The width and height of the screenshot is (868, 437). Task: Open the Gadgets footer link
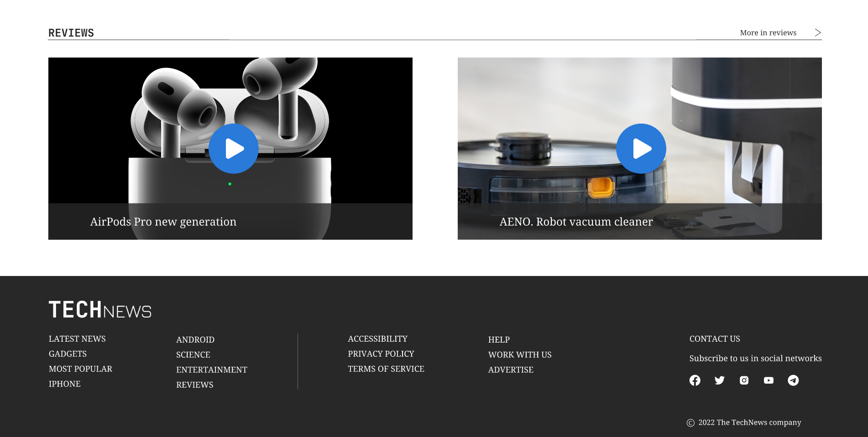[68, 354]
